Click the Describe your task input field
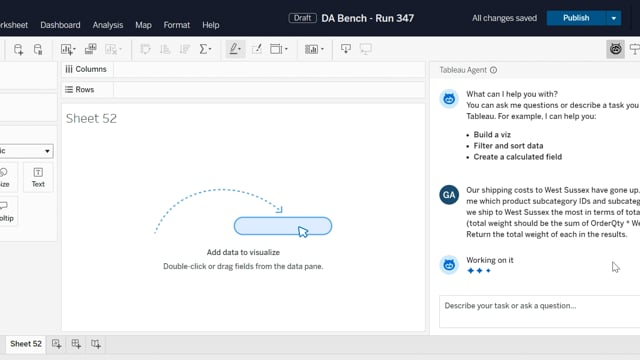The width and height of the screenshot is (640, 360). click(x=540, y=311)
